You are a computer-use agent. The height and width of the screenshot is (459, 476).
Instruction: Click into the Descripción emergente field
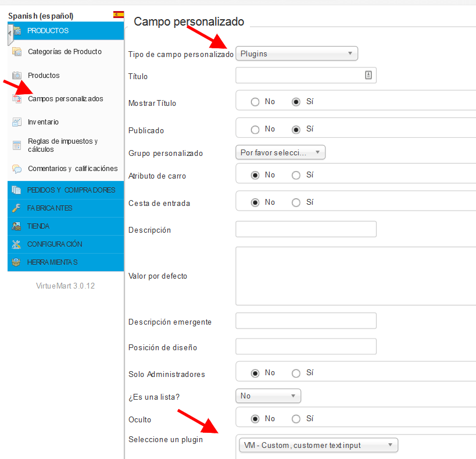click(x=306, y=321)
